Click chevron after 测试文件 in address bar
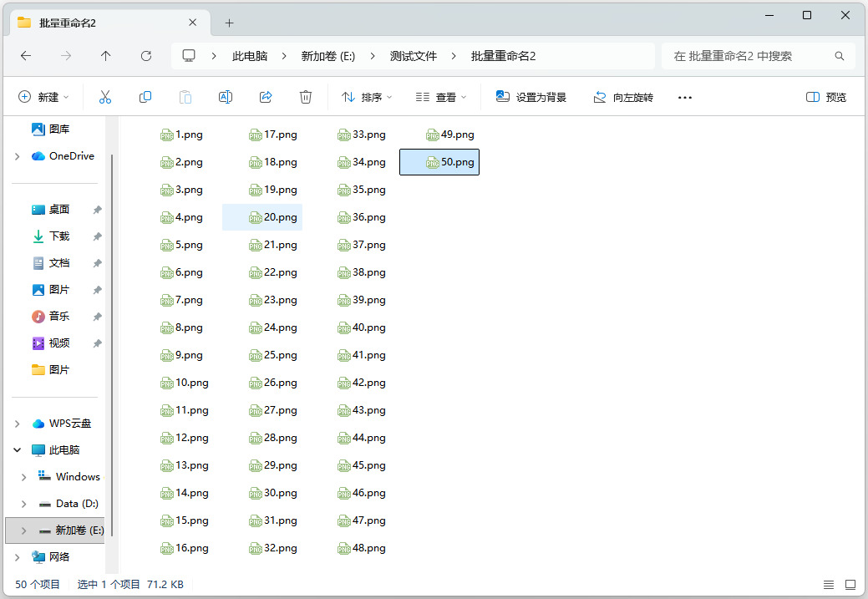Viewport: 868px width, 599px height. point(454,56)
